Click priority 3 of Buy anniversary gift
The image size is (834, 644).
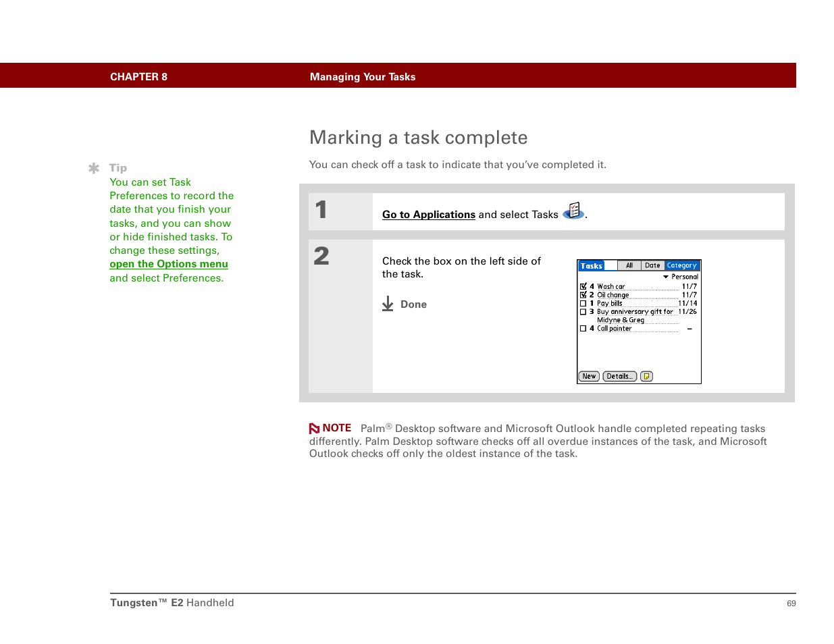592,312
